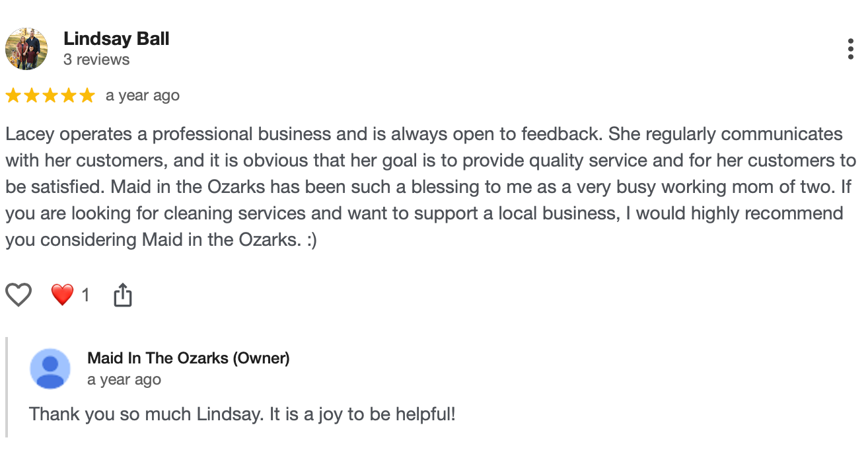The image size is (868, 452).
Task: Click the first star of the rating
Action: [13, 95]
